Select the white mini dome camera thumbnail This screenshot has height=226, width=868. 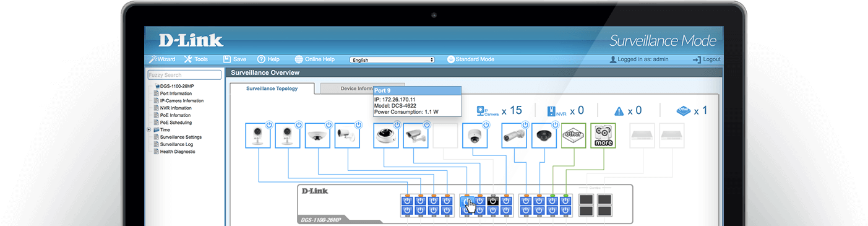[475, 136]
